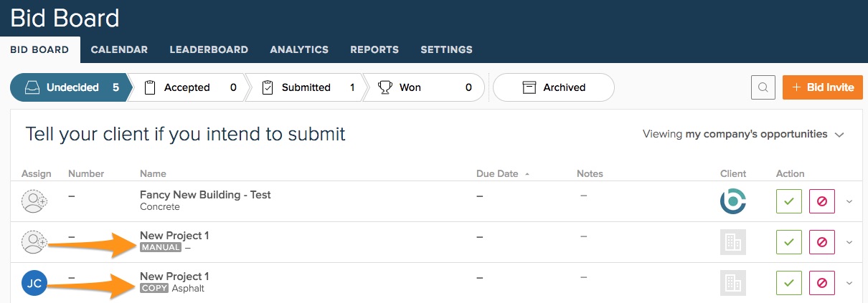Decline the Fancy New Building bid
This screenshot has width=868, height=303.
(821, 201)
